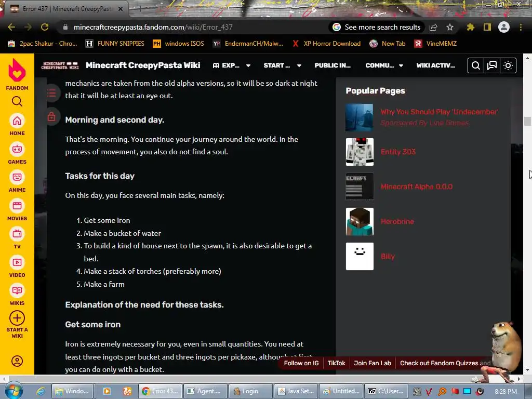Expand the COMMUNITY dropdown menu
This screenshot has height=399, width=532.
(x=384, y=65)
